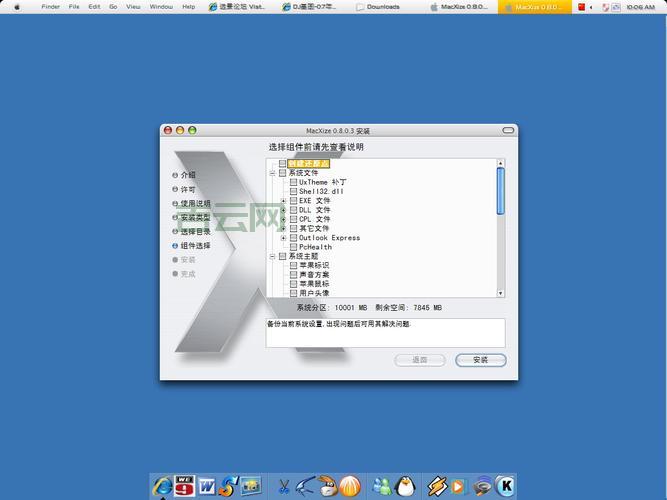Launch the Word icon in the dock
Image resolution: width=667 pixels, height=500 pixels.
pos(207,486)
